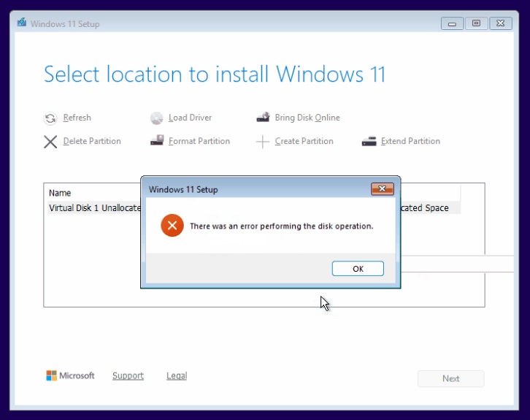Image resolution: width=530 pixels, height=420 pixels.
Task: Click the Load Driver disc icon
Action: [156, 118]
